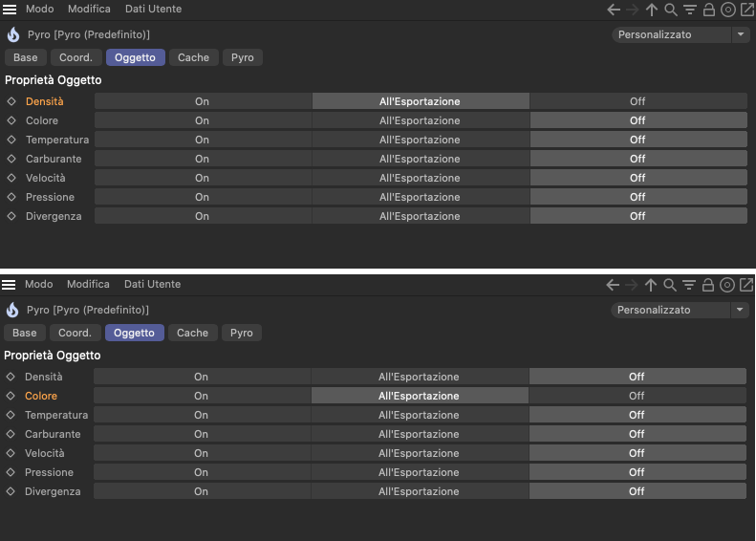Click keyframe diamond beside Temperatura in upper panel
Viewport: 756px width, 541px height.
pos(11,140)
